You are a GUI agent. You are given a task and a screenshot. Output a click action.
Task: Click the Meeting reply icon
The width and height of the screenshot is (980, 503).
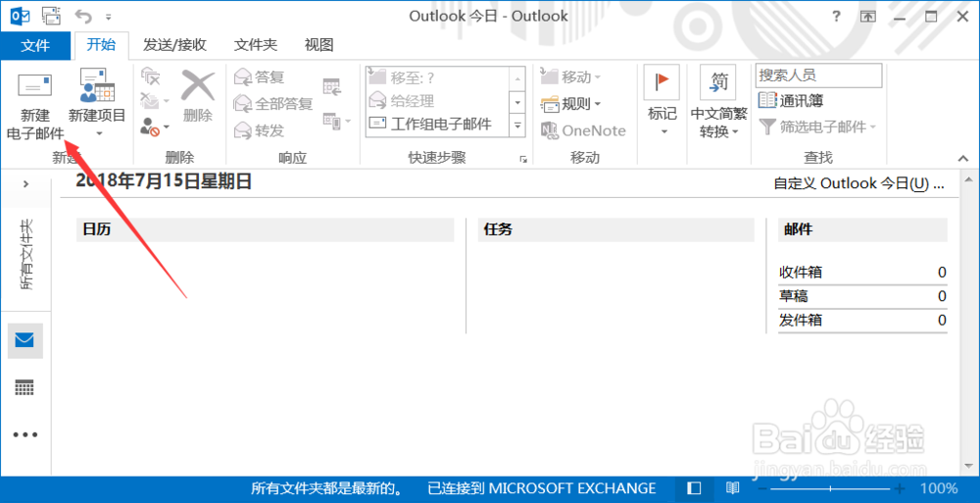coord(332,87)
